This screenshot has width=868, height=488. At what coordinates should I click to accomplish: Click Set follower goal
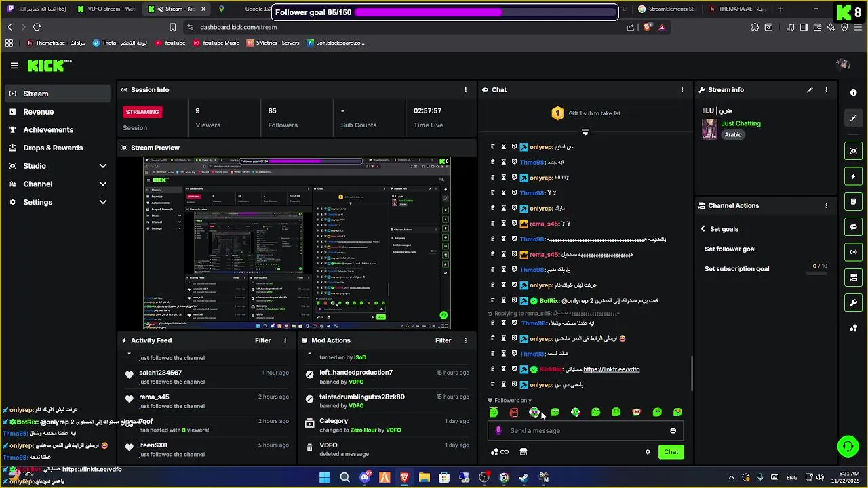point(730,249)
